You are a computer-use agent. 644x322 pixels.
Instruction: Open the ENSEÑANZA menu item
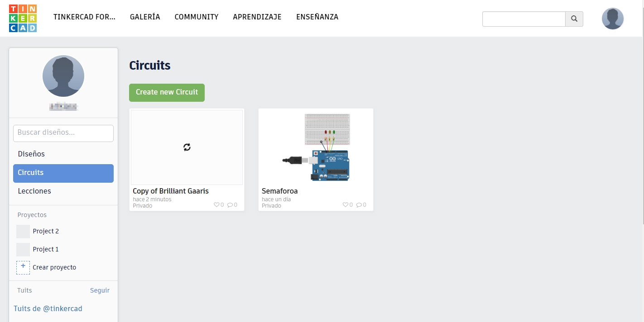(317, 17)
